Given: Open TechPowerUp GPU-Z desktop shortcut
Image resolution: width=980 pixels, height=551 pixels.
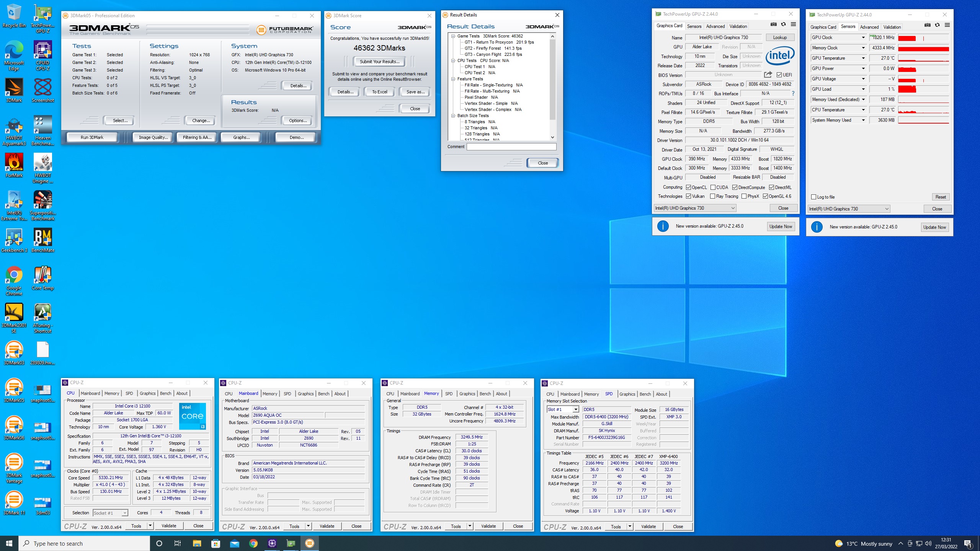Looking at the screenshot, I should pos(42,18).
